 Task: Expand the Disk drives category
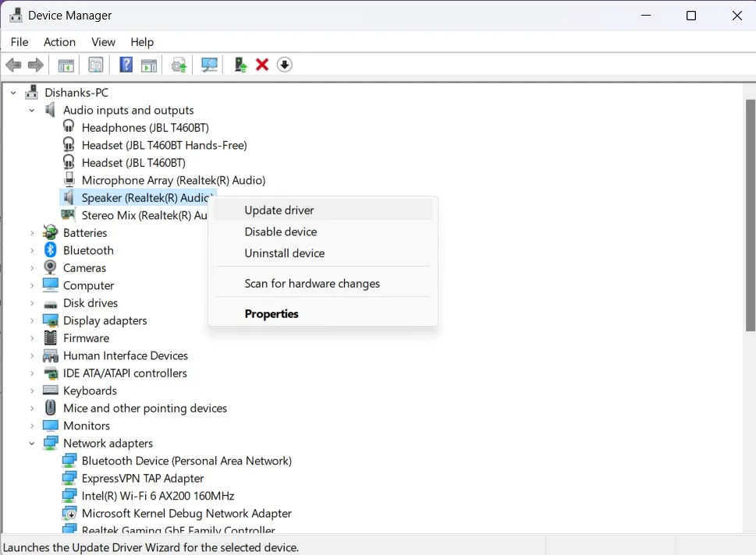point(32,303)
